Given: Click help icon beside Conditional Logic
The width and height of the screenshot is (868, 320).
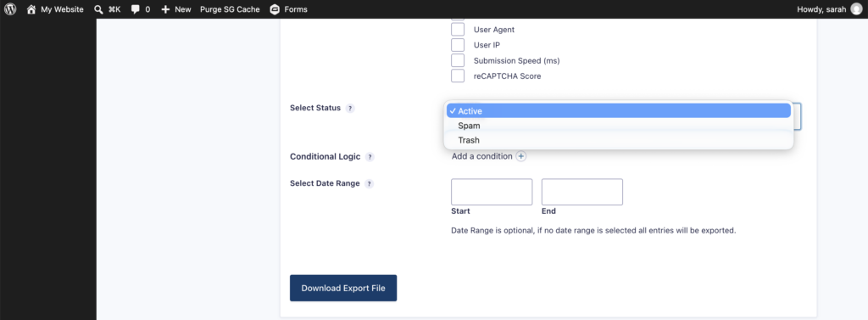Looking at the screenshot, I should click(370, 158).
